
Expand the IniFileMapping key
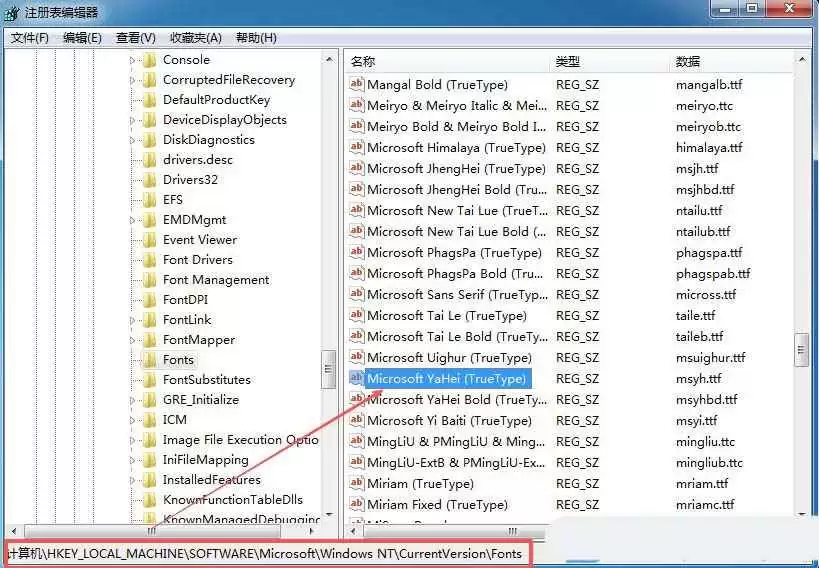[x=132, y=460]
